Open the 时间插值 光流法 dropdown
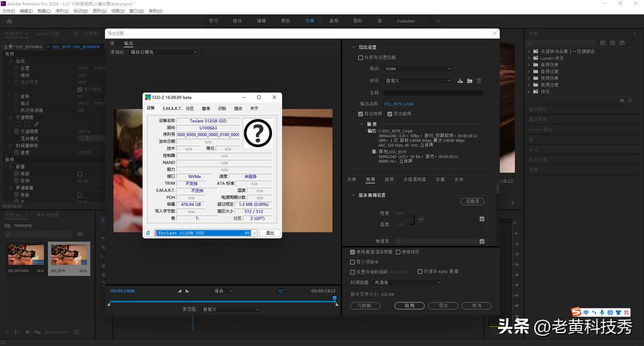Image resolution: width=644 pixels, height=346 pixels. pyautogui.click(x=407, y=282)
